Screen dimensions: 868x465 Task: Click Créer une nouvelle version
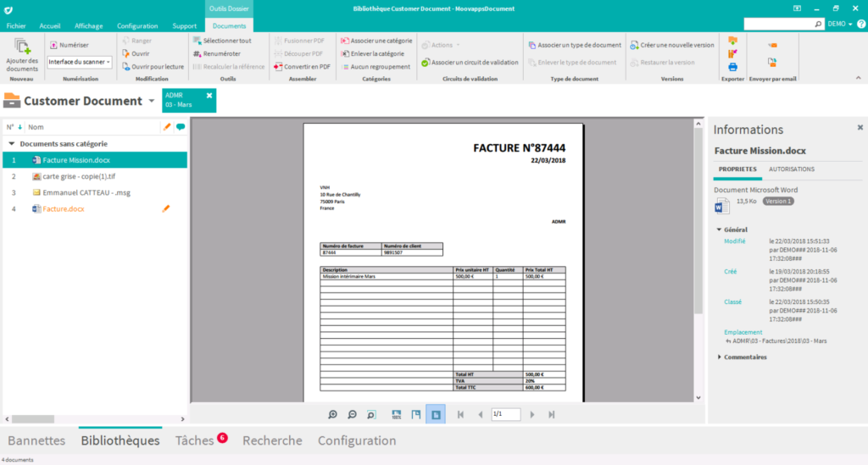672,46
